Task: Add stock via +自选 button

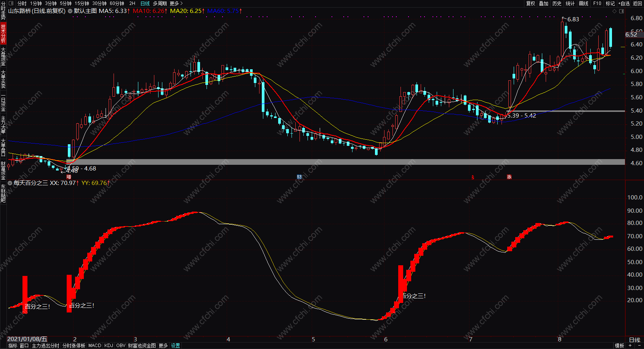Action: pyautogui.click(x=624, y=3)
